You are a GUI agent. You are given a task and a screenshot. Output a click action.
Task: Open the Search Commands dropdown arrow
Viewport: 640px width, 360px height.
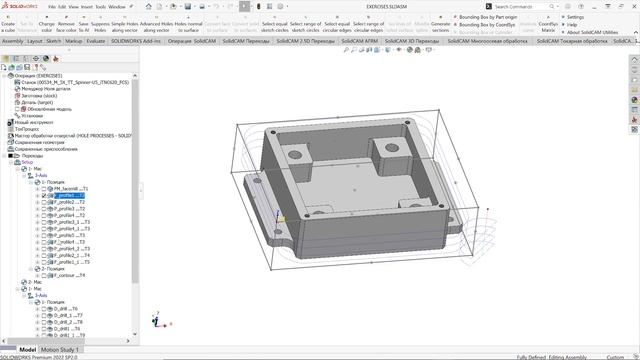click(x=558, y=7)
